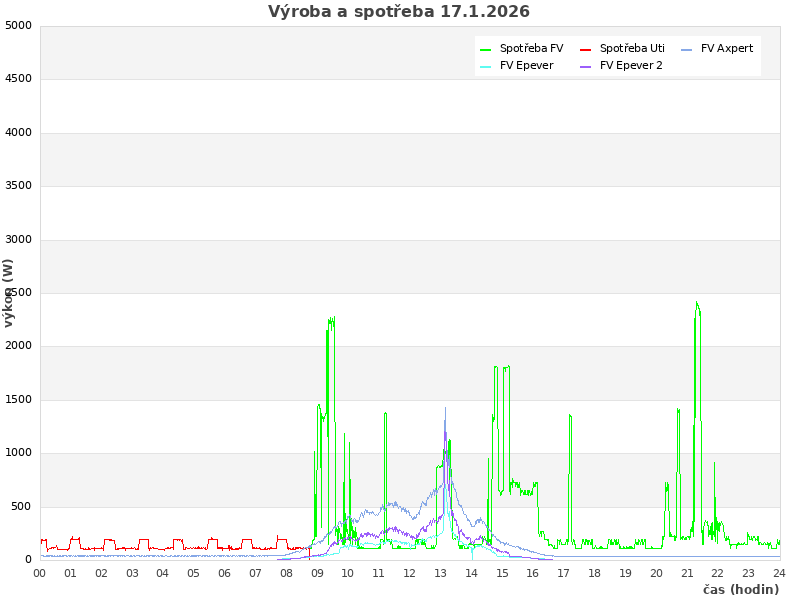Image resolution: width=800 pixels, height=600 pixels.
Task: Click the tallest green peak after hour 21
Action: click(x=697, y=302)
